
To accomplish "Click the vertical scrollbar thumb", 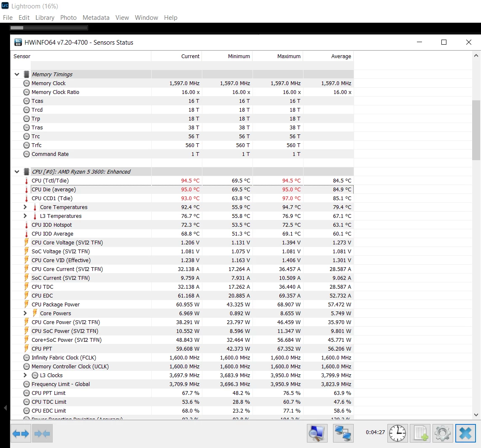I will click(476, 130).
